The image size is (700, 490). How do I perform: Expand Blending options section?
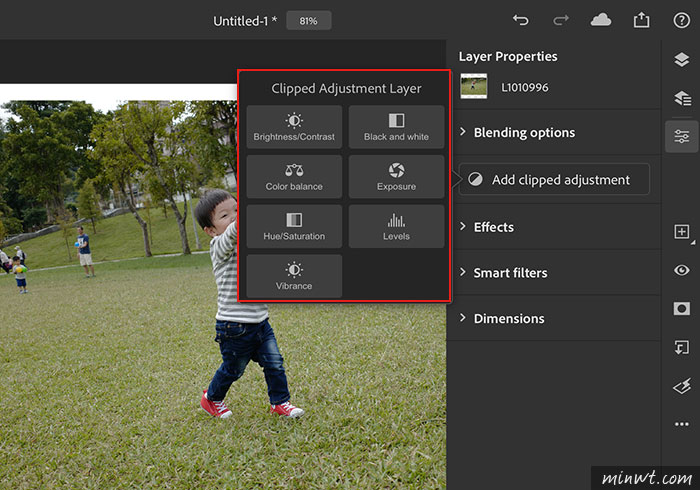[x=554, y=133]
